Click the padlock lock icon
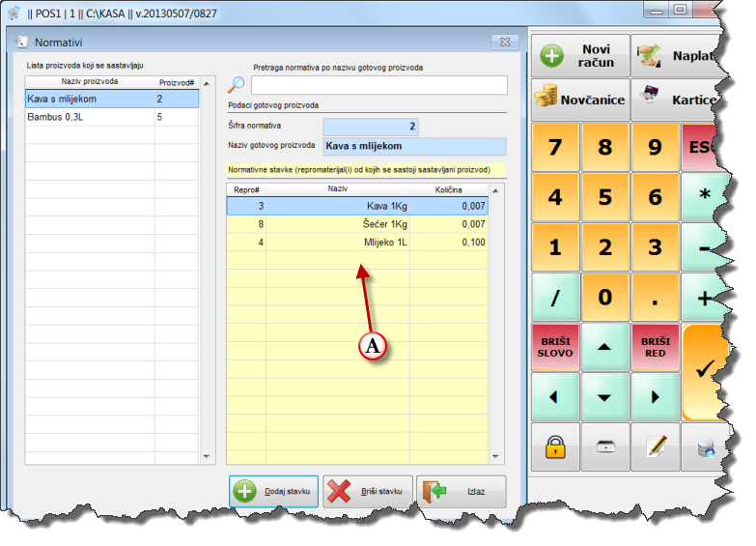Image resolution: width=756 pixels, height=546 pixels. click(x=554, y=446)
